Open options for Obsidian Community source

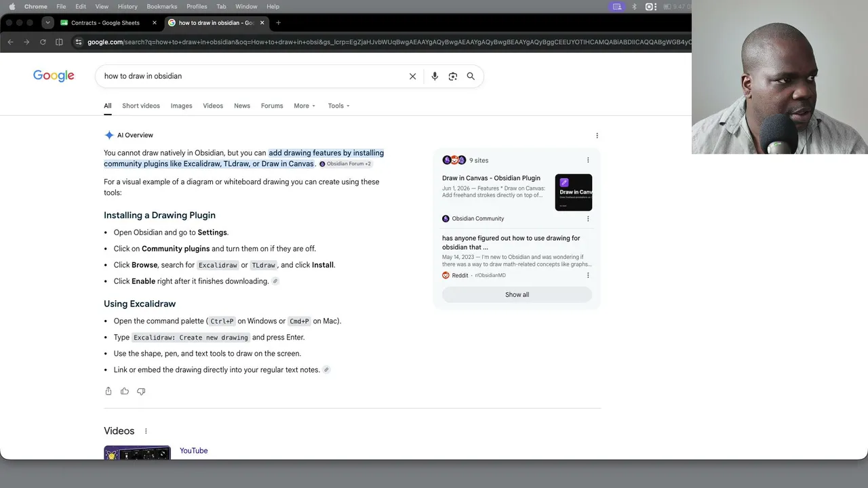(588, 219)
